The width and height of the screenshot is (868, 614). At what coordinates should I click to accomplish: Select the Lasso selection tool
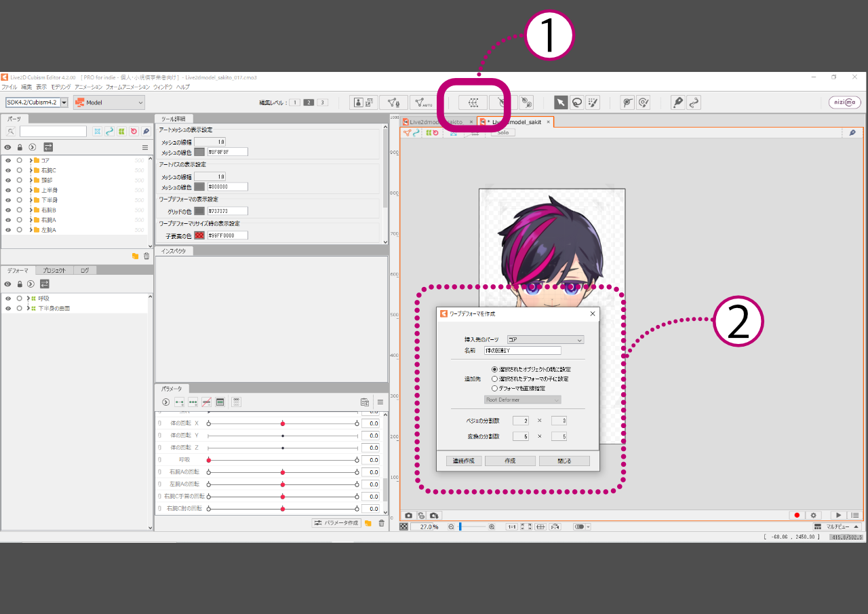[577, 102]
